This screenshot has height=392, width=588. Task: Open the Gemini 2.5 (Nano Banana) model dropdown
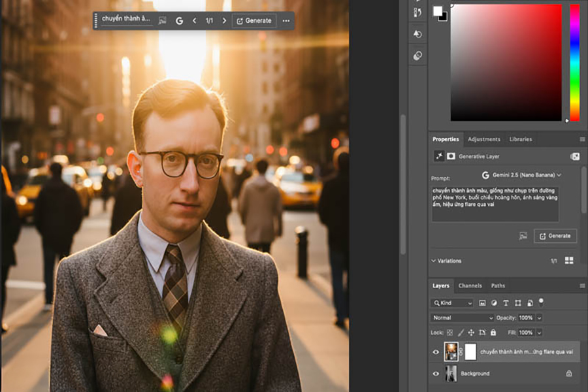[x=521, y=175]
